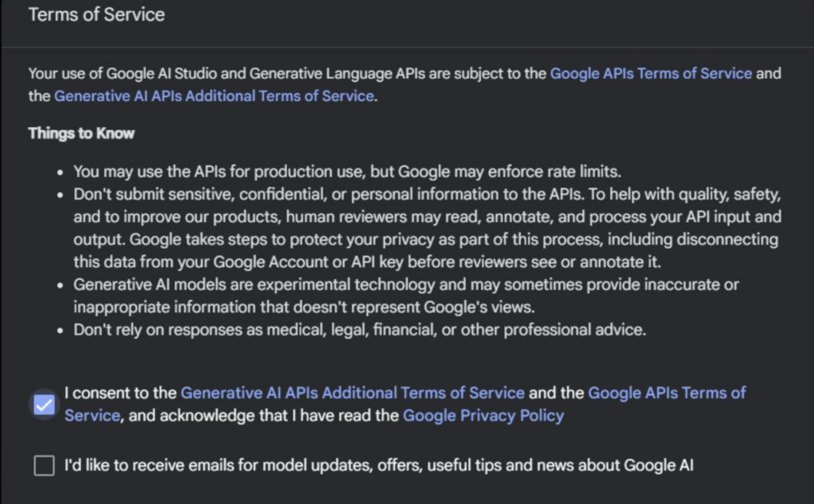814x504 pixels.
Task: Click the bullet text about experimental Generative AI models
Action: 405,285
